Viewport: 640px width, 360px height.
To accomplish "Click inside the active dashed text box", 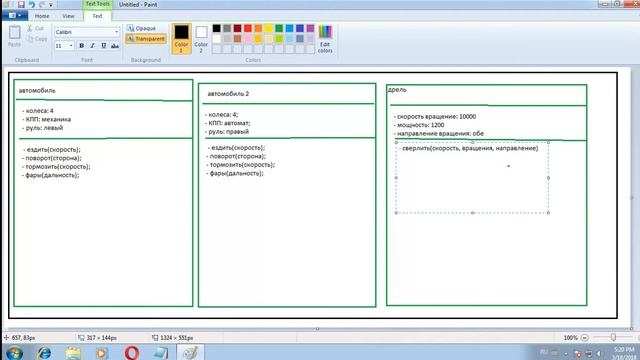I will click(472, 178).
